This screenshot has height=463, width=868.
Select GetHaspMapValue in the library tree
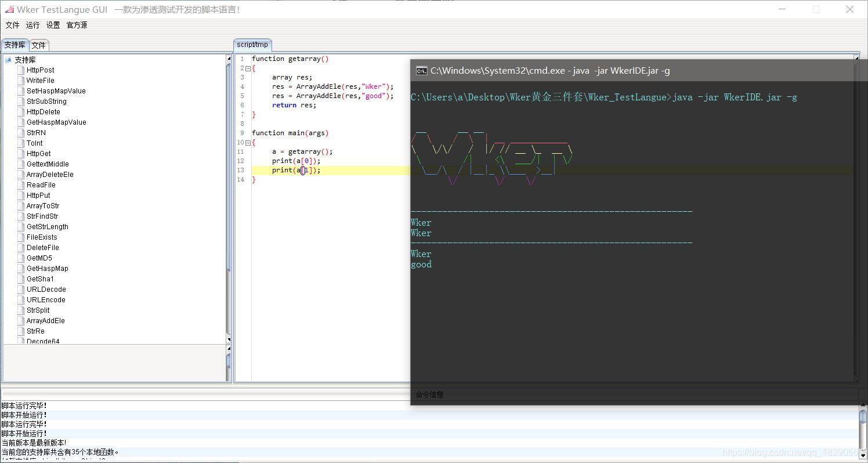point(56,122)
